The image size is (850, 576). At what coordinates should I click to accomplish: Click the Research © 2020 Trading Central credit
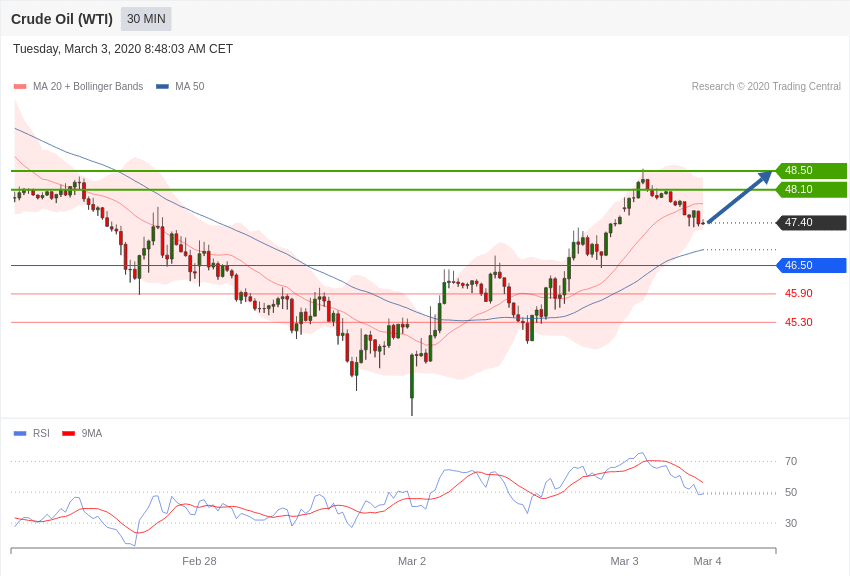(766, 86)
